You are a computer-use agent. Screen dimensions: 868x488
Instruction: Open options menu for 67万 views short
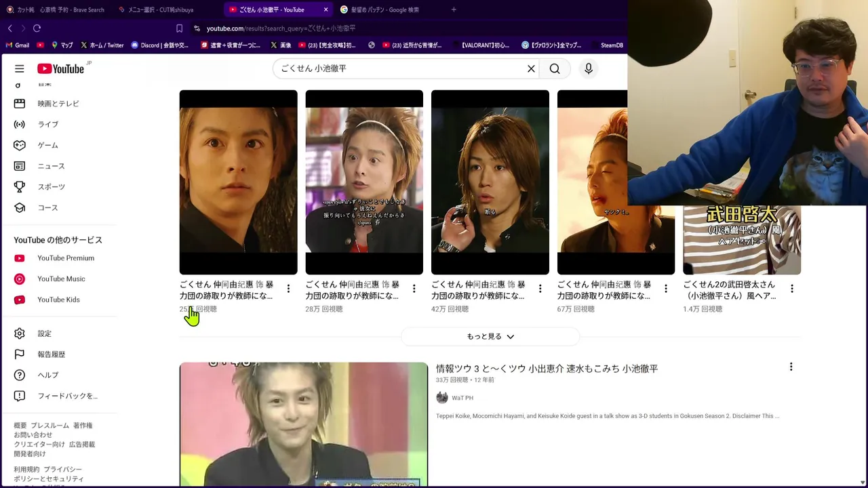click(666, 289)
